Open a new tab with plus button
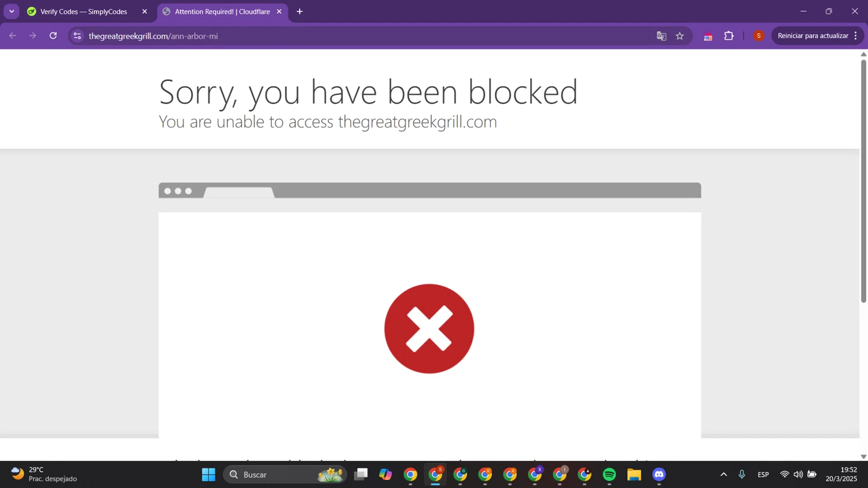This screenshot has width=868, height=488. (300, 12)
